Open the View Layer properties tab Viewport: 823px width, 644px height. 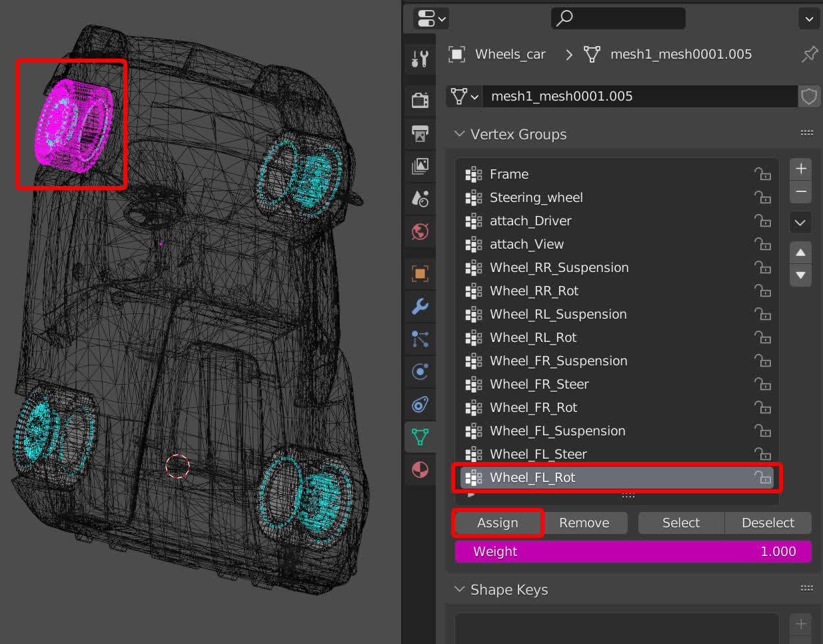[x=420, y=166]
